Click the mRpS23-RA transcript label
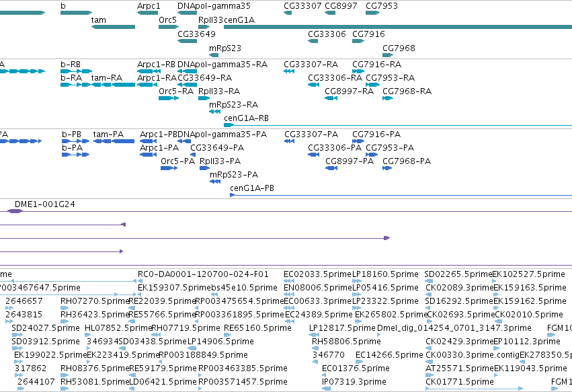 233,105
